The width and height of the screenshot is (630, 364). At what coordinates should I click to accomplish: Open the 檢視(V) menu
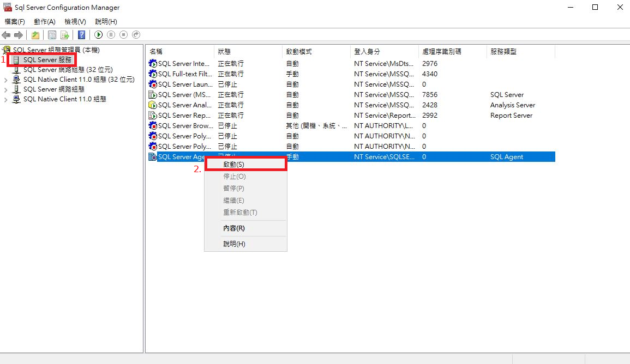75,22
